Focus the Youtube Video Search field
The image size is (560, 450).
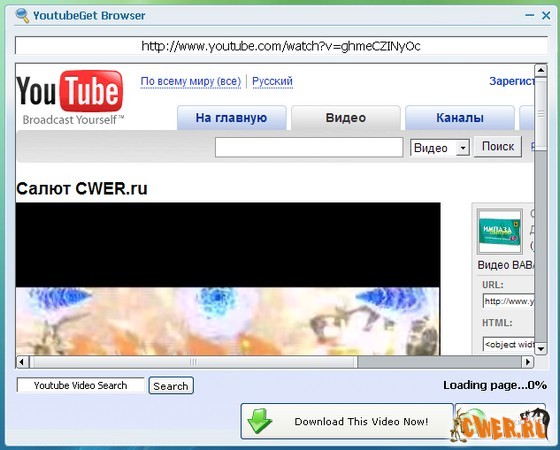(x=81, y=385)
